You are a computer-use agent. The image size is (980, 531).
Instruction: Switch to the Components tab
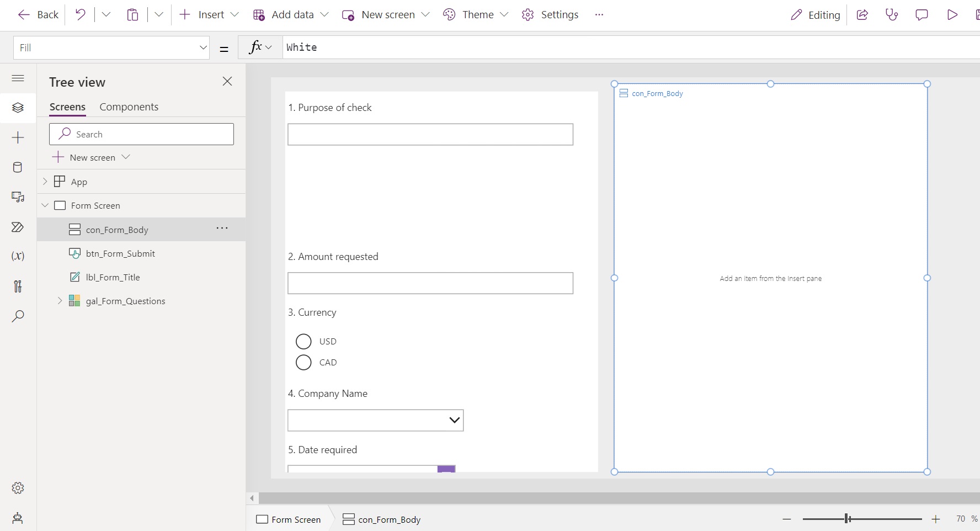coord(129,107)
